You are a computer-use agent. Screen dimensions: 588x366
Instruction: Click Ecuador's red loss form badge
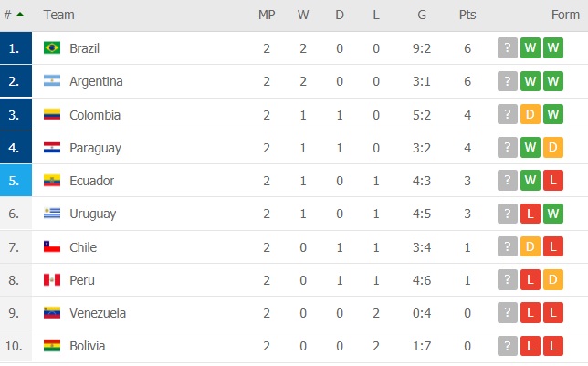pyautogui.click(x=552, y=181)
